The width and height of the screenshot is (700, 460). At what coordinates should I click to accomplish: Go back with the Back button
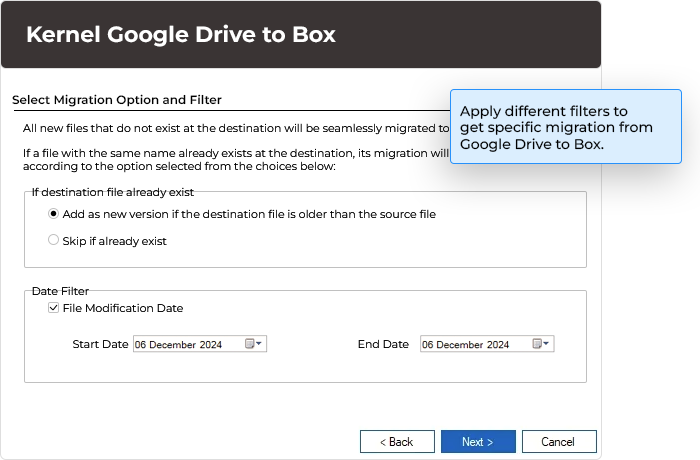point(397,442)
